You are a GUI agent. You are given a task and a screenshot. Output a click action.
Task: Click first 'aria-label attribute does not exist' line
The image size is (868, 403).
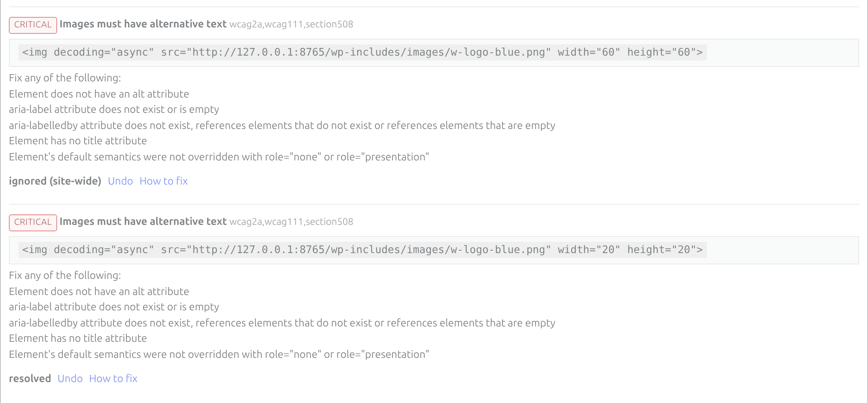[x=114, y=109]
